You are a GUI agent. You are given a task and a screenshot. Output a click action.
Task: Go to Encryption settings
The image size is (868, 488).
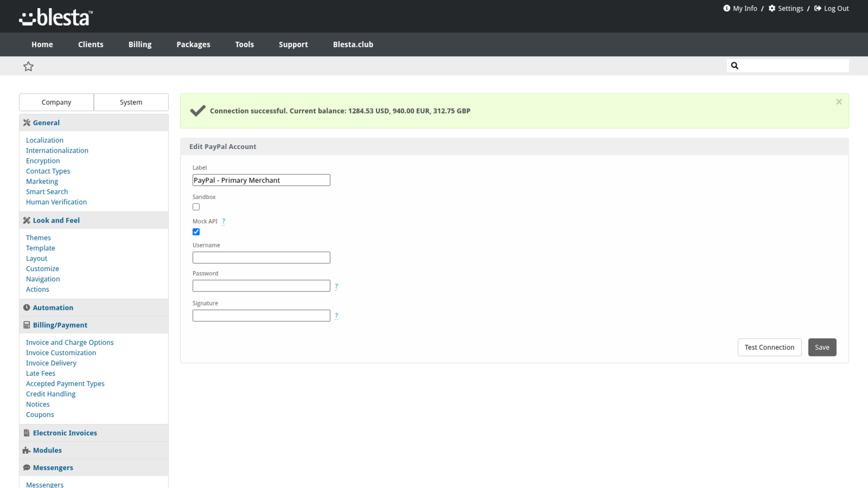click(x=43, y=161)
